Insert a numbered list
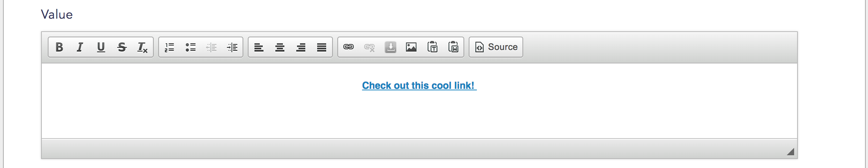This screenshot has height=168, width=868. (169, 47)
